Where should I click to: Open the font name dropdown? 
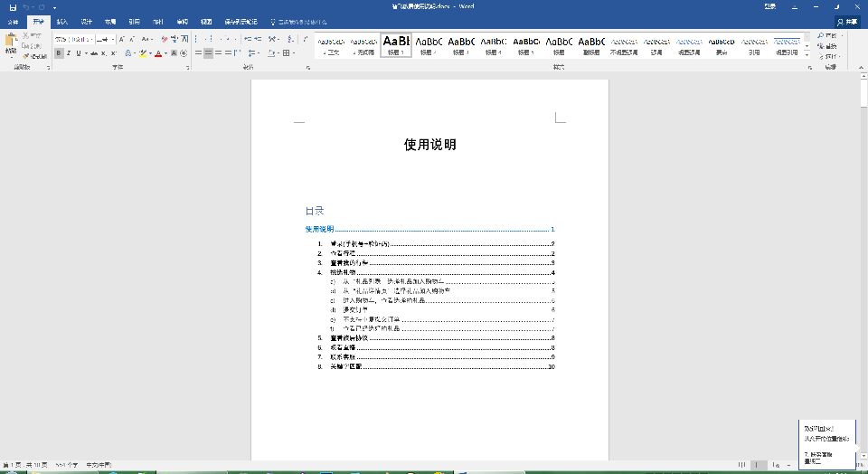pos(92,40)
